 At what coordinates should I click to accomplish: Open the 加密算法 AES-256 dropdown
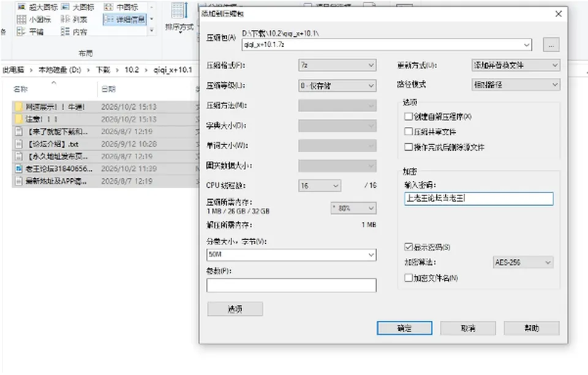[x=523, y=262]
